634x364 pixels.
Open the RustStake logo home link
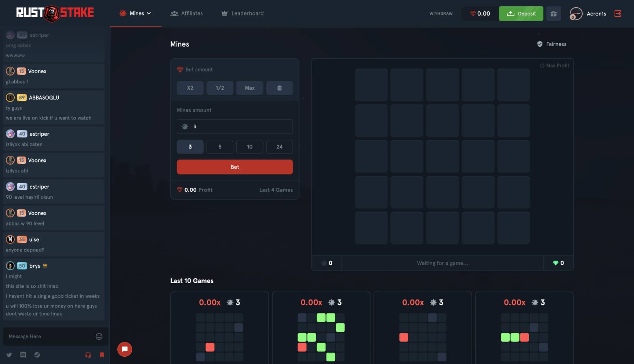point(55,14)
